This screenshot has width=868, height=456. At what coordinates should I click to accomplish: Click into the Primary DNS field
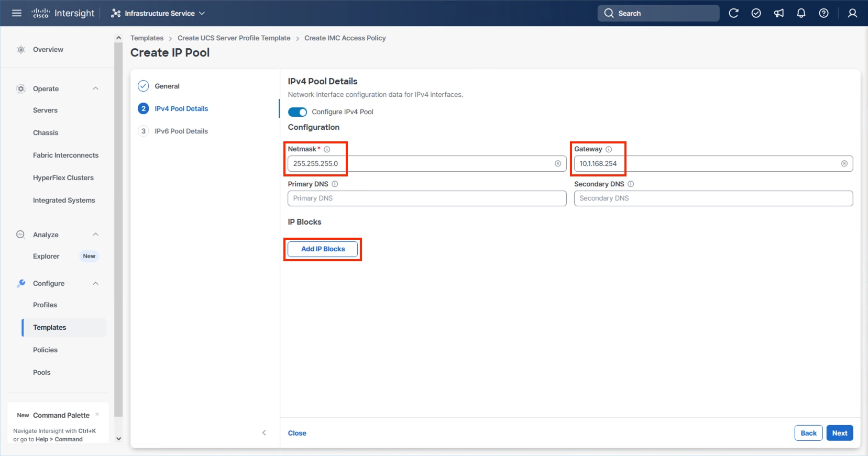[x=426, y=198]
